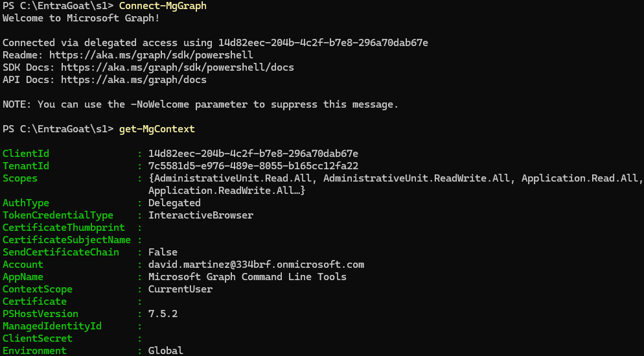The width and height of the screenshot is (644, 356).
Task: Click the ContextScope value CurrentUser
Action: coord(180,289)
